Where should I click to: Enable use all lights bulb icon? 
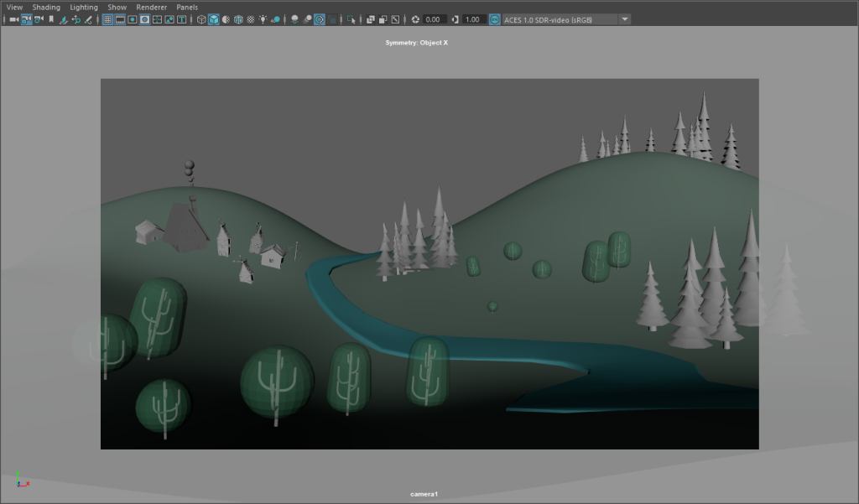click(x=263, y=20)
